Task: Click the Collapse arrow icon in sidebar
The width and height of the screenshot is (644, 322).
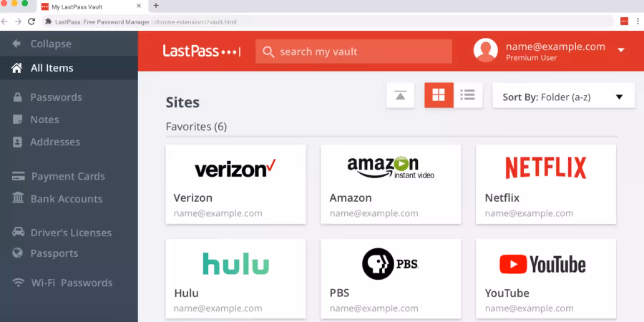Action: (16, 44)
